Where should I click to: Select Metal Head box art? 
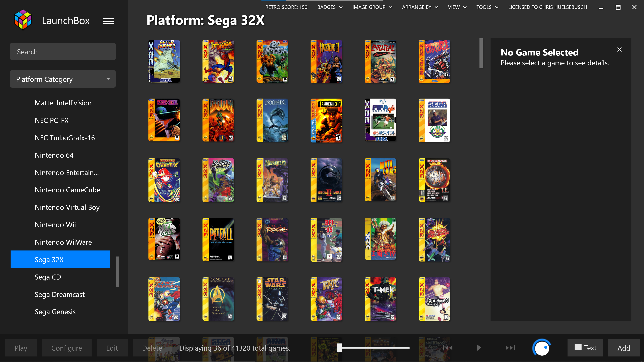272,180
